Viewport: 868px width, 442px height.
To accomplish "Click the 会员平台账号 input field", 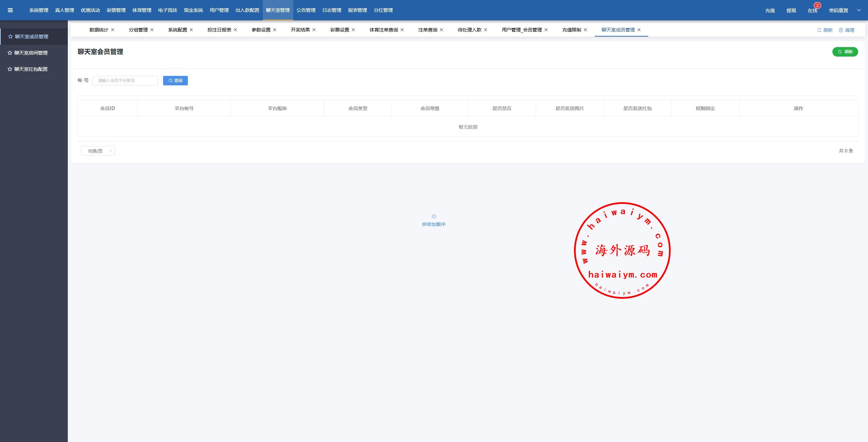I will pyautogui.click(x=125, y=81).
